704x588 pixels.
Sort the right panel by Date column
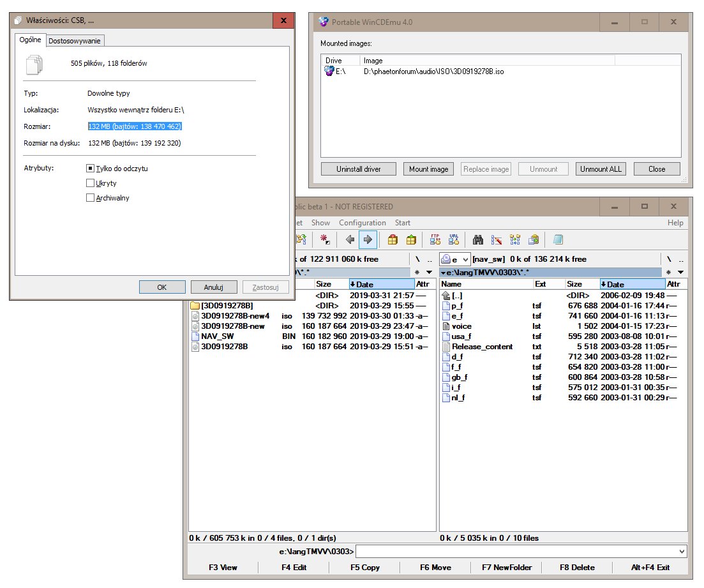633,284
